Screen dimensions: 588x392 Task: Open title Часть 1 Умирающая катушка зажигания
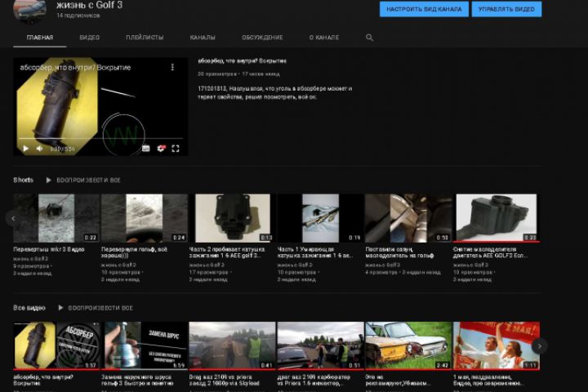tap(315, 252)
